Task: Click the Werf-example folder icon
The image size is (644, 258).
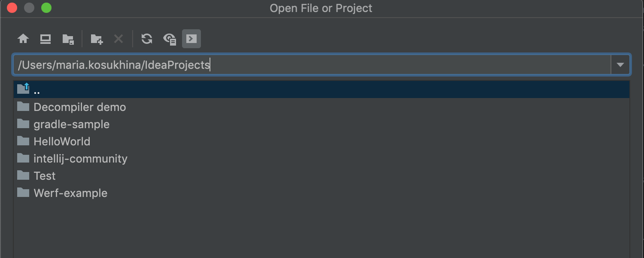Action: tap(23, 193)
